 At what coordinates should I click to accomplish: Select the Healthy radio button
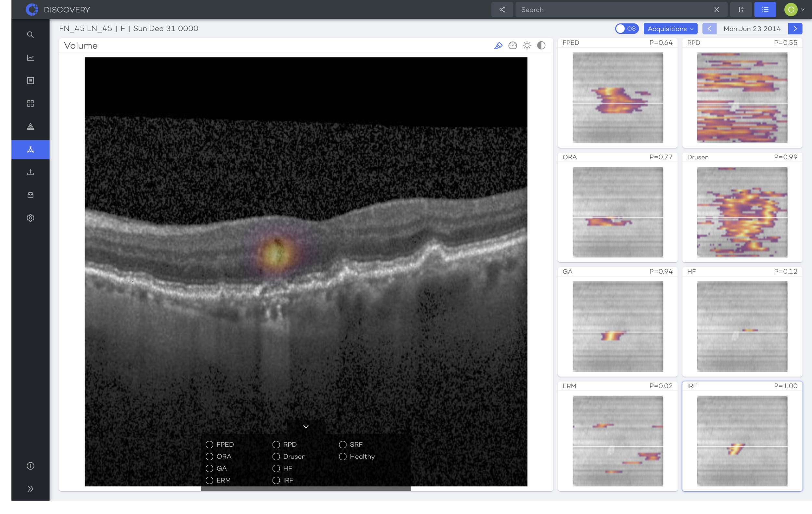pos(343,456)
